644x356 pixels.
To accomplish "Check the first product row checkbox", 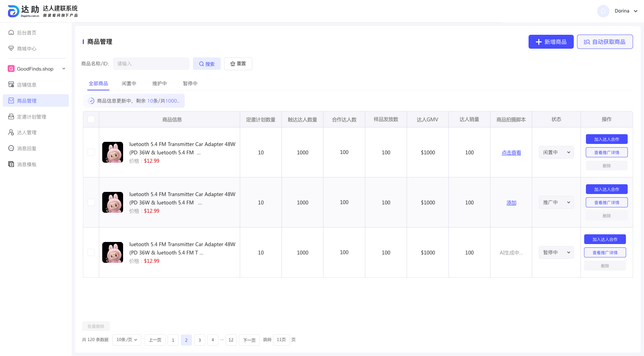I will pos(91,152).
